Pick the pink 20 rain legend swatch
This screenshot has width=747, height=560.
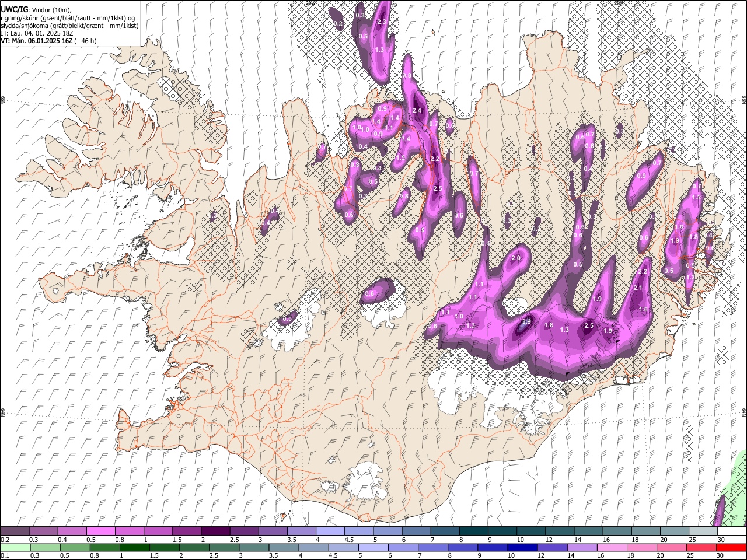pyautogui.click(x=672, y=547)
